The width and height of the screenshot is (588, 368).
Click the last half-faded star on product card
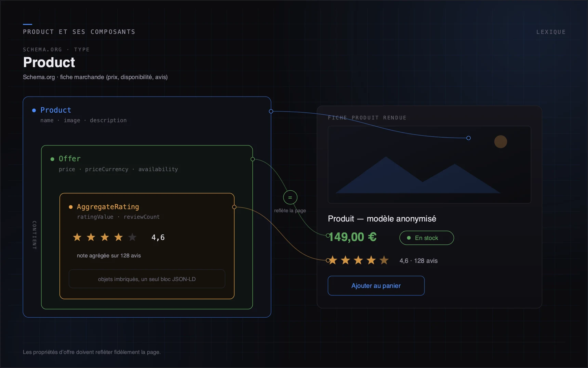[x=384, y=260]
